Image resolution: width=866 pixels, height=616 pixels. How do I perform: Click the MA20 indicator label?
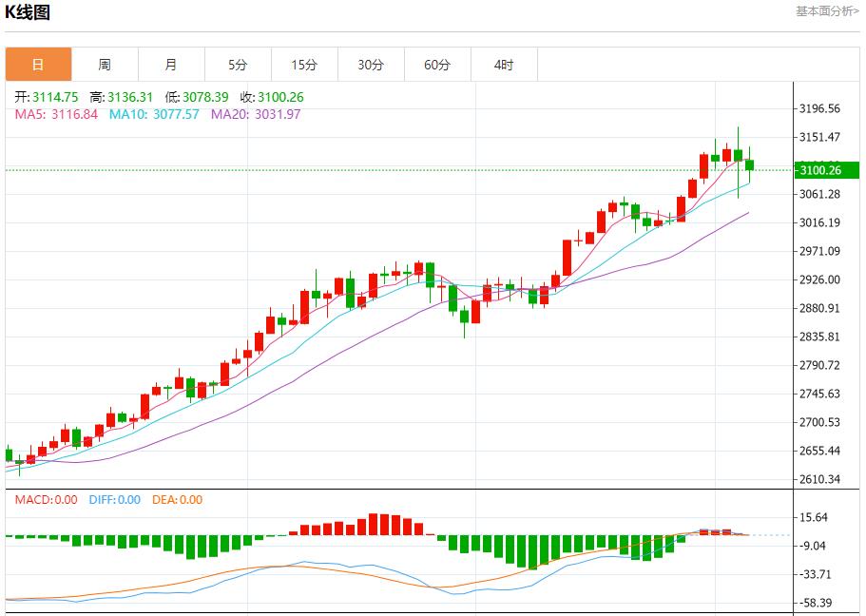(255, 114)
